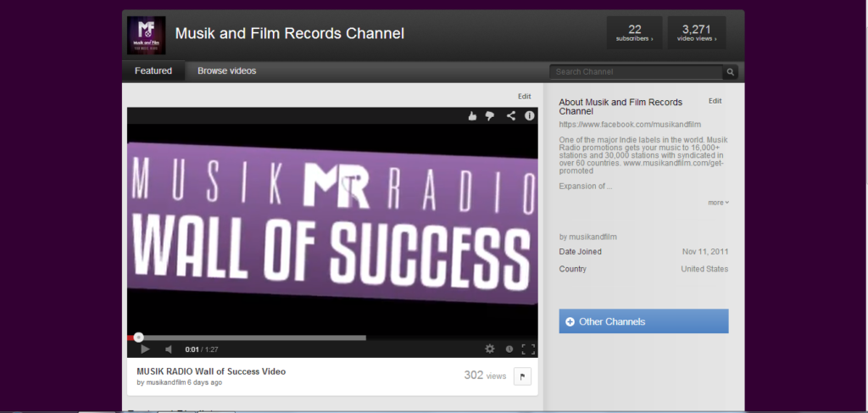Viewport: 868px width, 413px height.
Task: Click the channel search magnifier icon
Action: [730, 72]
